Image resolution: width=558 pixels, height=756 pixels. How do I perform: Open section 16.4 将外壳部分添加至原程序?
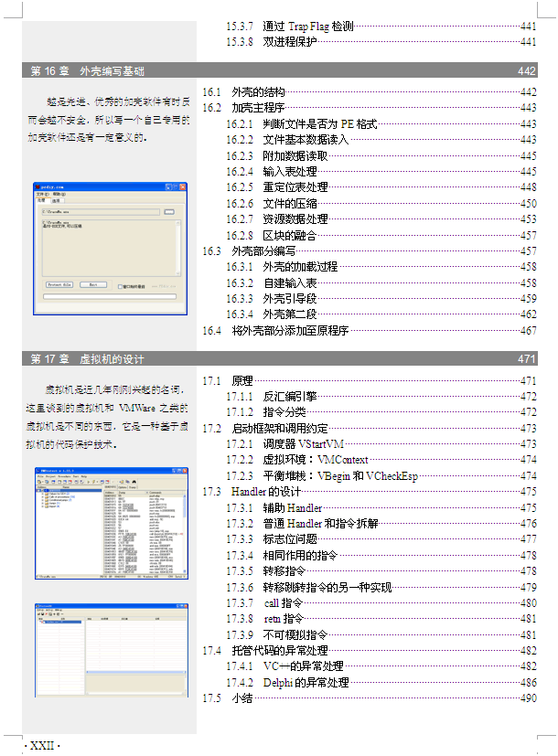(370, 330)
